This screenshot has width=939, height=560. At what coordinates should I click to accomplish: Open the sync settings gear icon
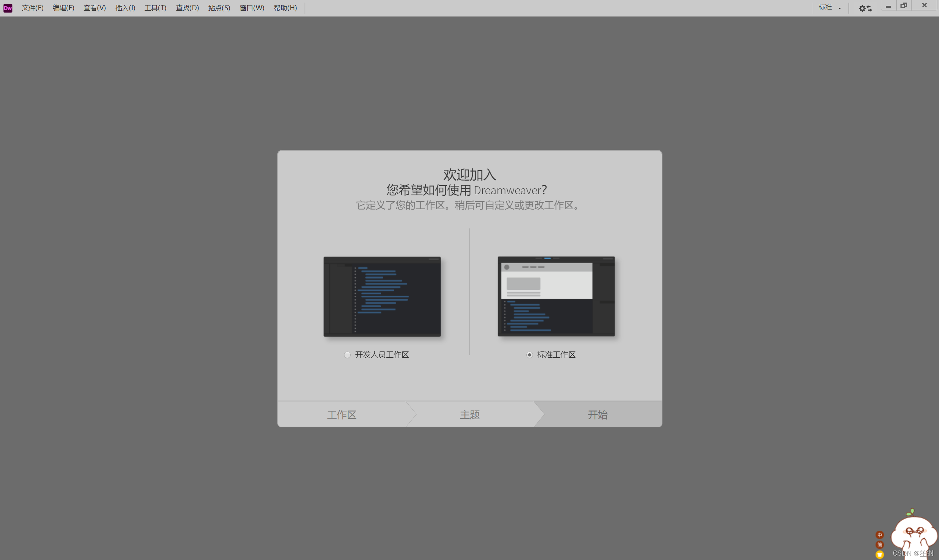coord(865,8)
